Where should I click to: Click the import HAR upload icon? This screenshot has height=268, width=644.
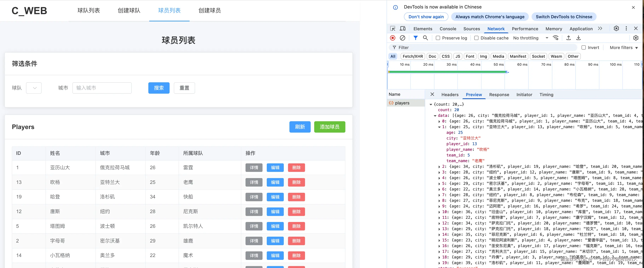click(x=568, y=38)
